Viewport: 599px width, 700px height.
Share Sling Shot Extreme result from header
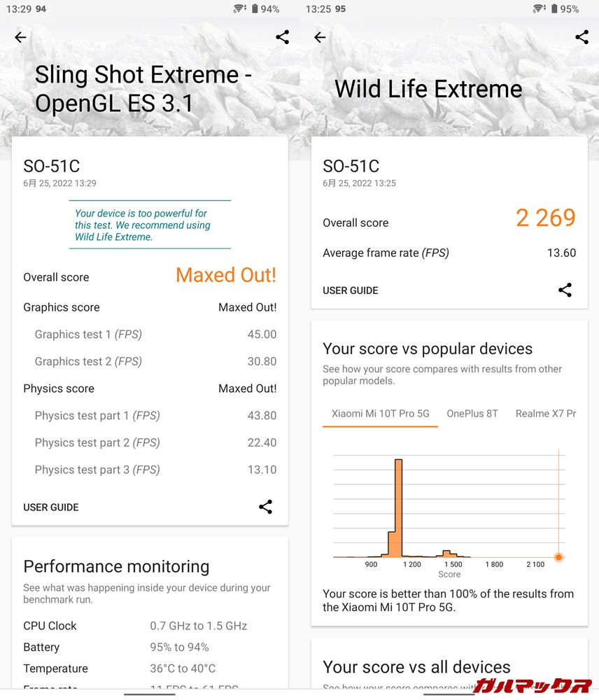coord(282,38)
